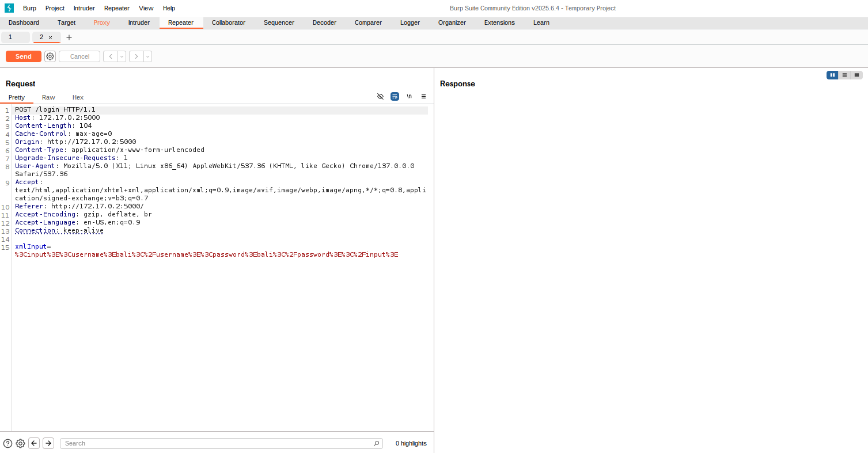Viewport: 868px width, 453px height.
Task: Click the Response panel heading
Action: [457, 84]
